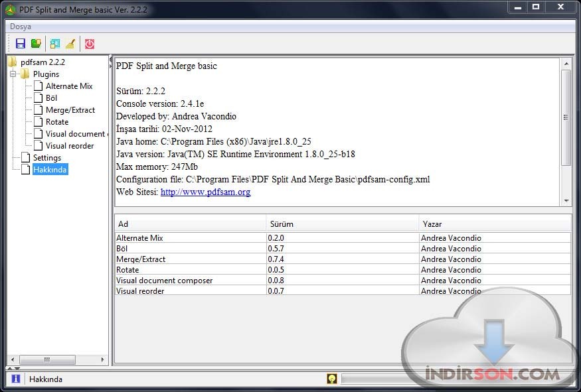Select the Böl plugin in tree

pos(51,98)
